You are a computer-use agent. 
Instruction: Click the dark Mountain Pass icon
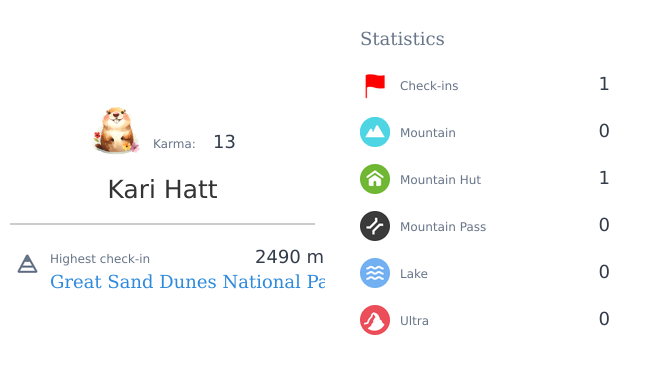[375, 226]
